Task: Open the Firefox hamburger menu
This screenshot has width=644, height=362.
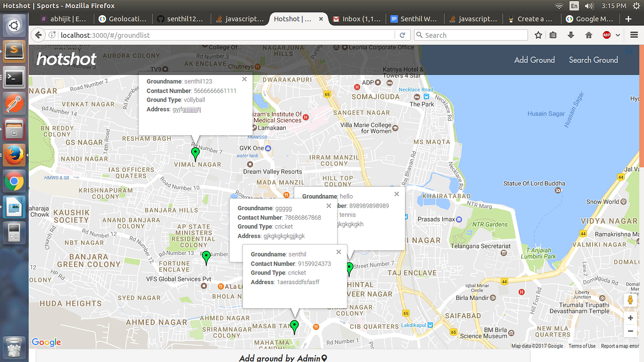Action: click(633, 35)
